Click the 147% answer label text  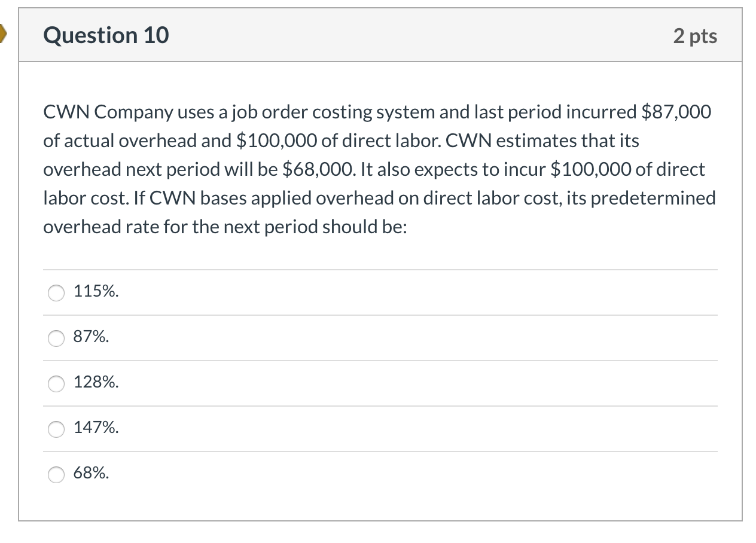(96, 428)
